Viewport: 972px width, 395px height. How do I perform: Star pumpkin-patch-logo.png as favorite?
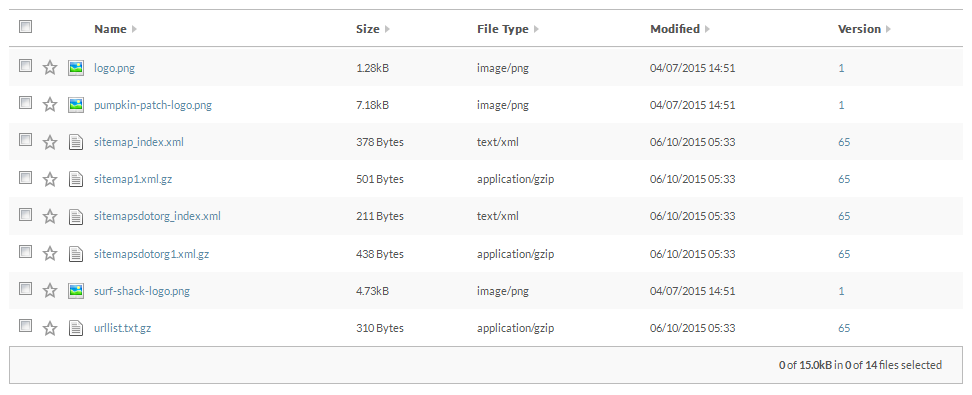click(50, 105)
